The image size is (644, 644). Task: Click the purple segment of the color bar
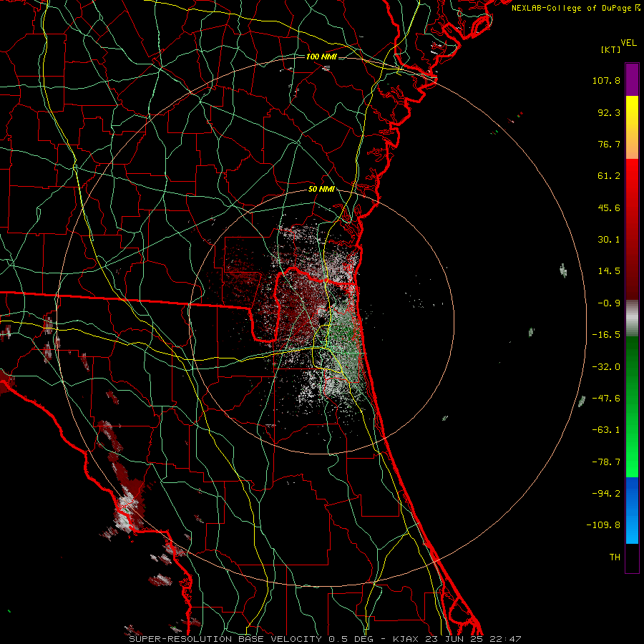tap(632, 79)
